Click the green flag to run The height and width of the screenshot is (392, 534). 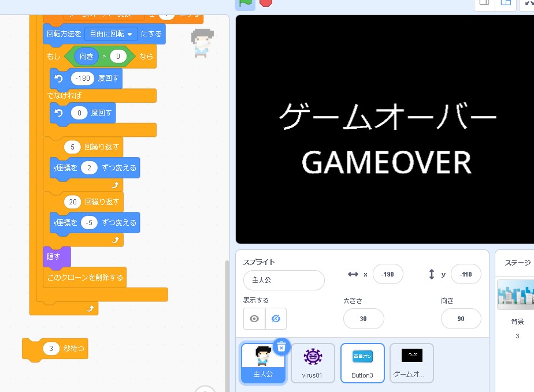244,2
